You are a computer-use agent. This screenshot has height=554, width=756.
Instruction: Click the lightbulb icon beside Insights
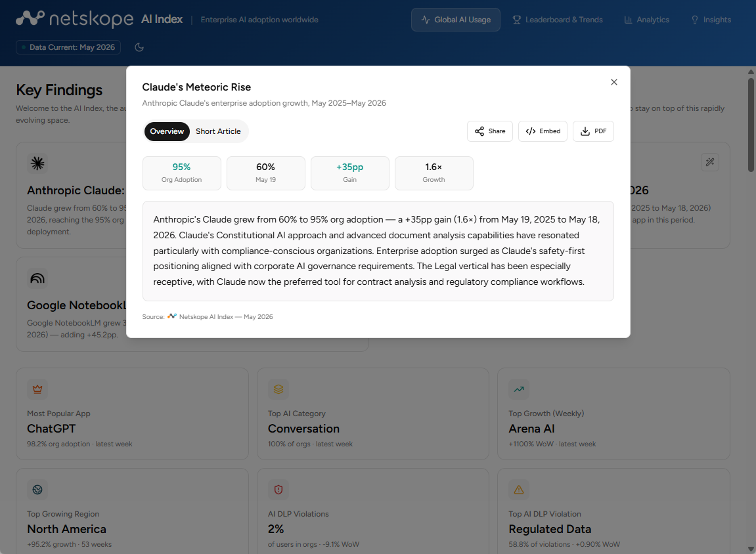click(x=695, y=20)
